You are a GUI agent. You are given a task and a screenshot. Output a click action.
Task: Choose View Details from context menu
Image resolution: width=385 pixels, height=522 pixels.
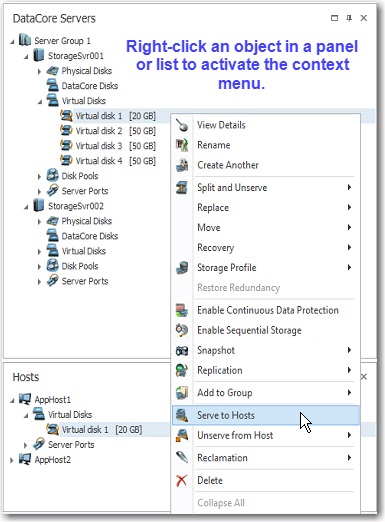click(x=266, y=125)
